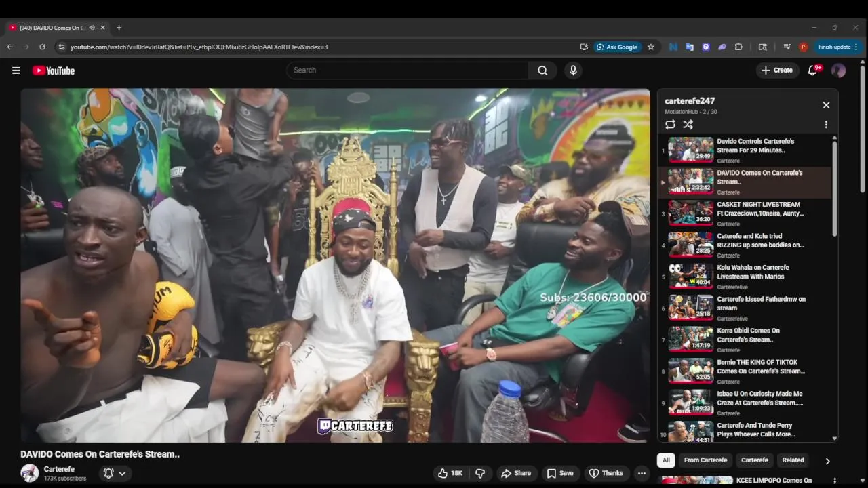
Task: View site information icon in address bar
Action: tap(62, 47)
